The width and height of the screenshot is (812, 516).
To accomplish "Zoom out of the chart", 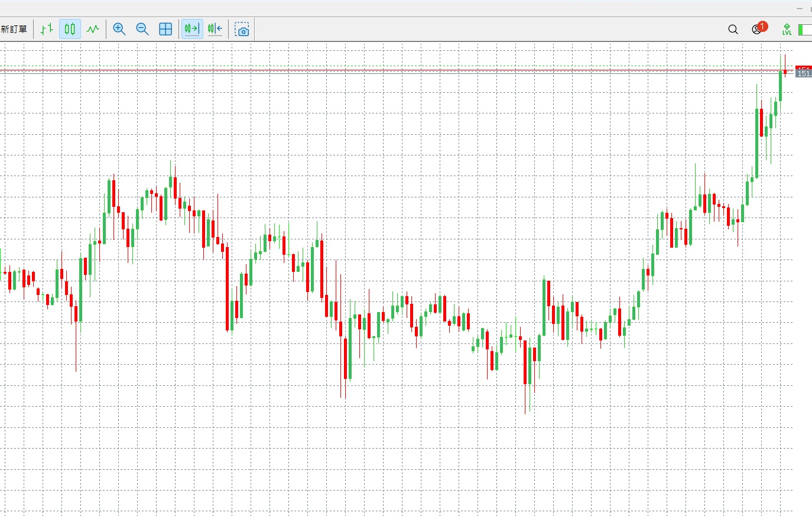I will click(x=142, y=29).
